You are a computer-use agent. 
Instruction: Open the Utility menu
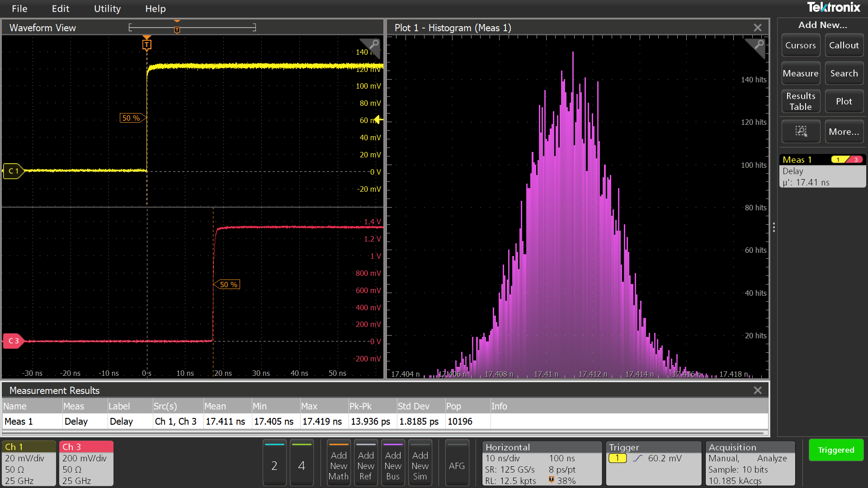(107, 9)
